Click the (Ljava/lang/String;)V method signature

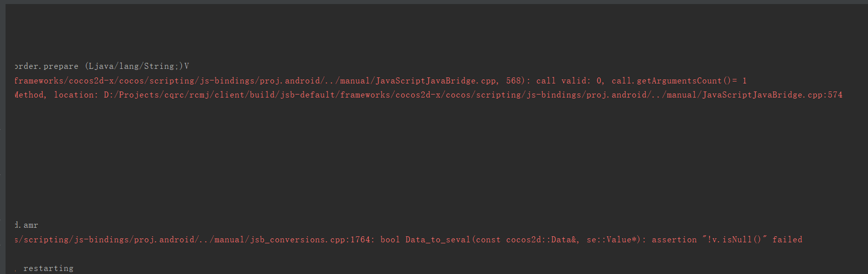click(136, 66)
